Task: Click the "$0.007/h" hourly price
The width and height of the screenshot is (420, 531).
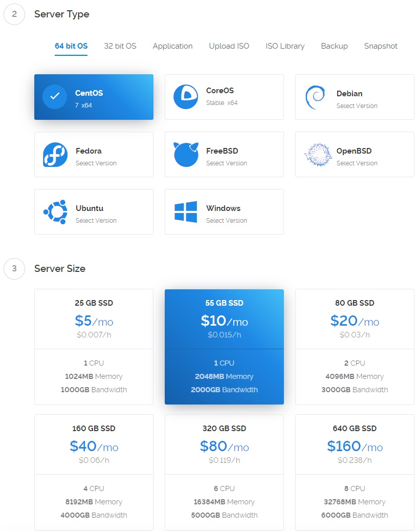Action: (94, 335)
